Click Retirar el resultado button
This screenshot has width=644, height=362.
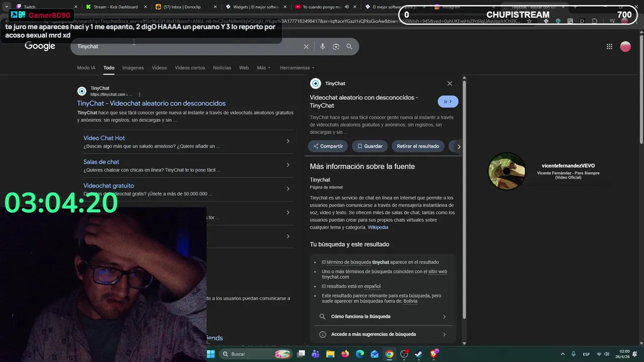pos(418,146)
